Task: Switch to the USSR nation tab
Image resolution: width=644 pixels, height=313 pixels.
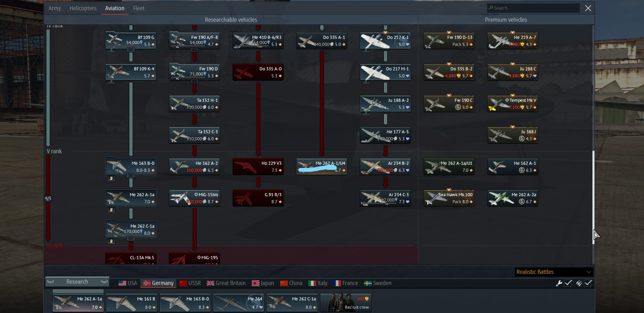Action: [190, 283]
